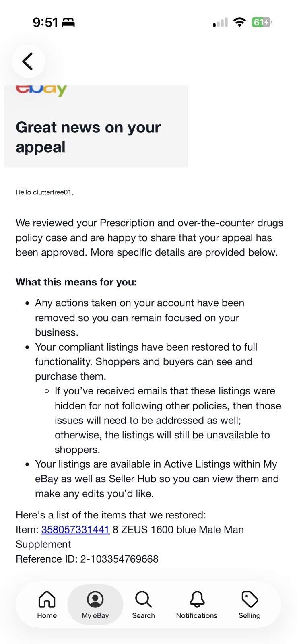This screenshot has width=297, height=644.
Task: Tap the battery indicator in the status bar
Action: click(262, 22)
